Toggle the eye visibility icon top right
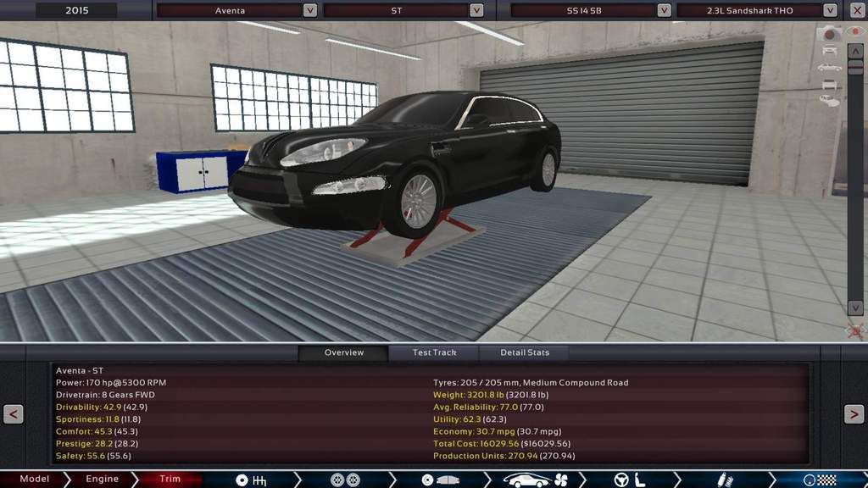 (856, 31)
